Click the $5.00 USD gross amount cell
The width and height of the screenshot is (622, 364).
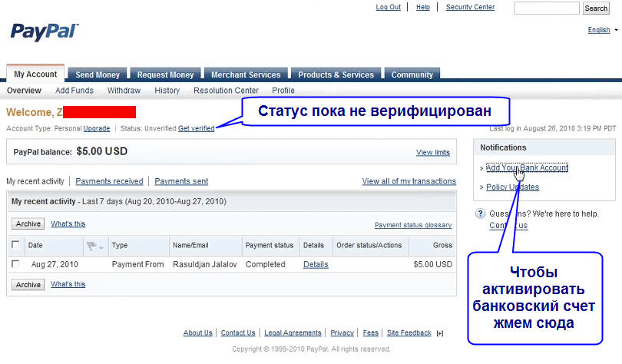click(x=433, y=264)
